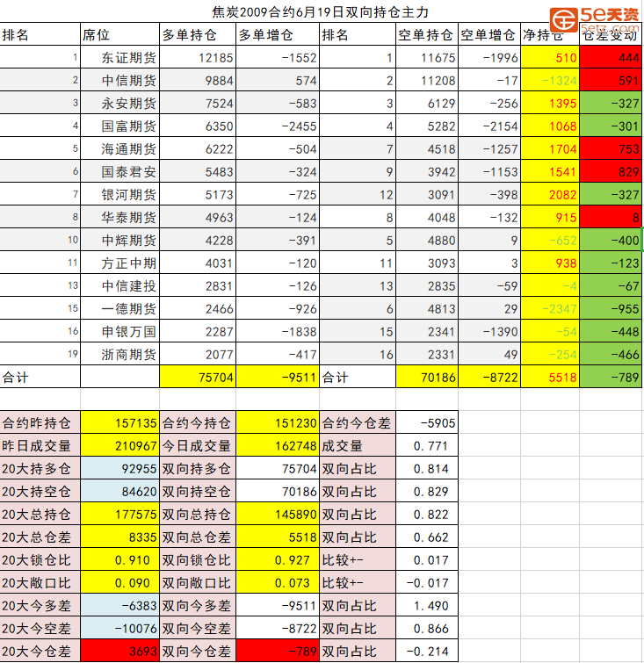Click red change cell 444
Screen dimensions: 644x663
611,57
